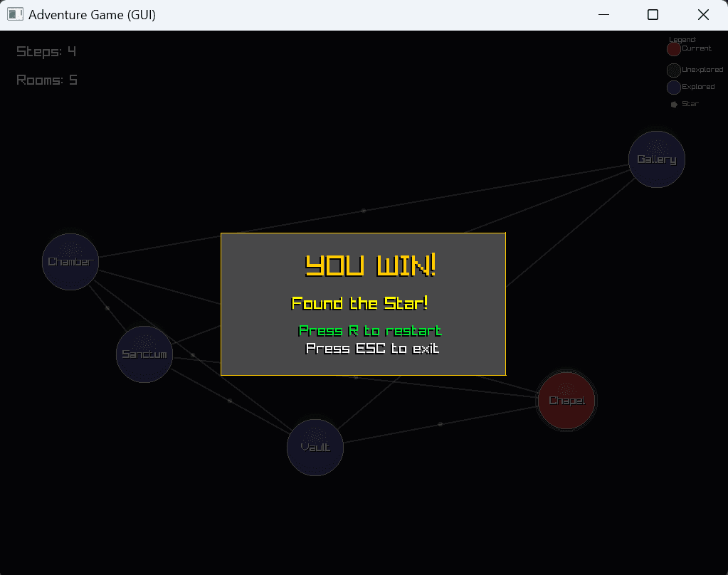This screenshot has height=575, width=728.
Task: Click the app icon in title bar
Action: tap(15, 14)
